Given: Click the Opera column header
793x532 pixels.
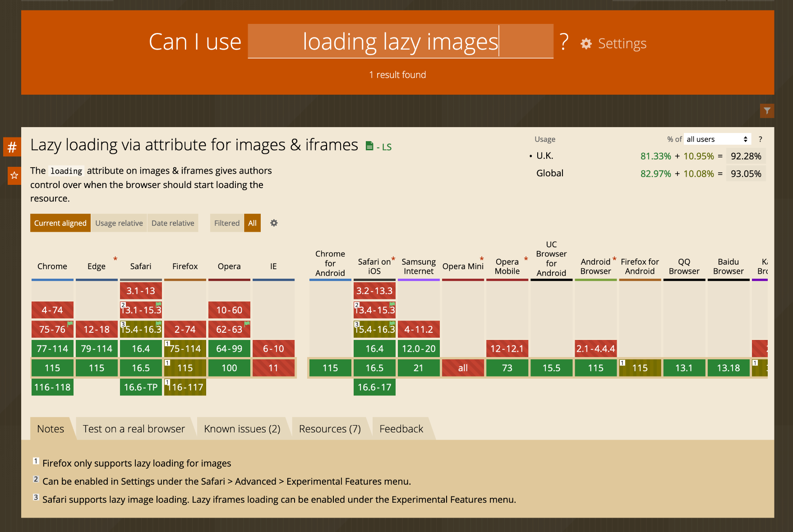Looking at the screenshot, I should pyautogui.click(x=229, y=266).
